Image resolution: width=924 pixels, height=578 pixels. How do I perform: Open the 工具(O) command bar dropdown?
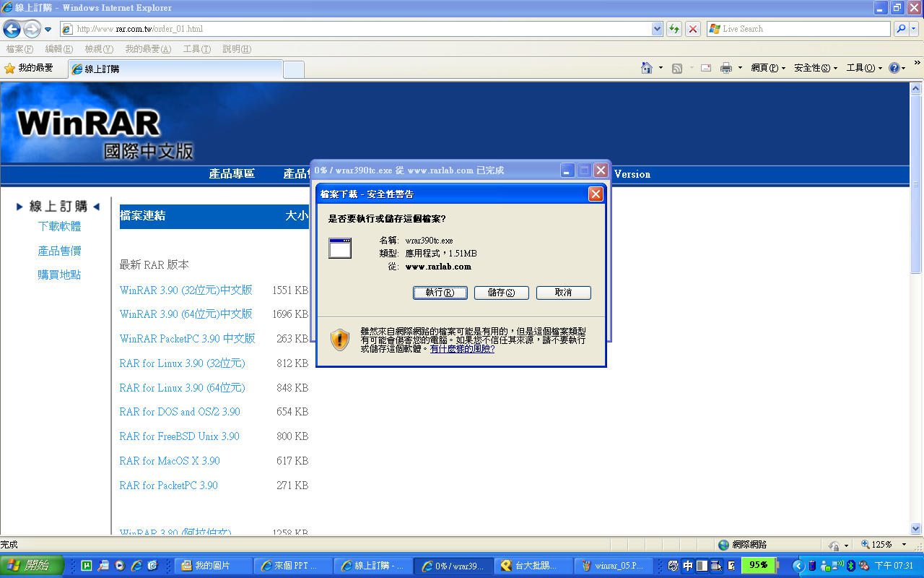pyautogui.click(x=864, y=68)
